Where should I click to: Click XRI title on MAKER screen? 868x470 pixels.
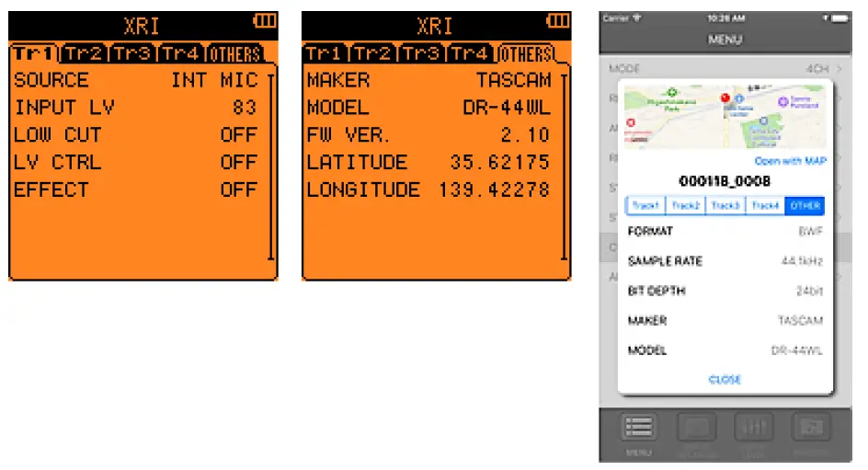pyautogui.click(x=435, y=26)
